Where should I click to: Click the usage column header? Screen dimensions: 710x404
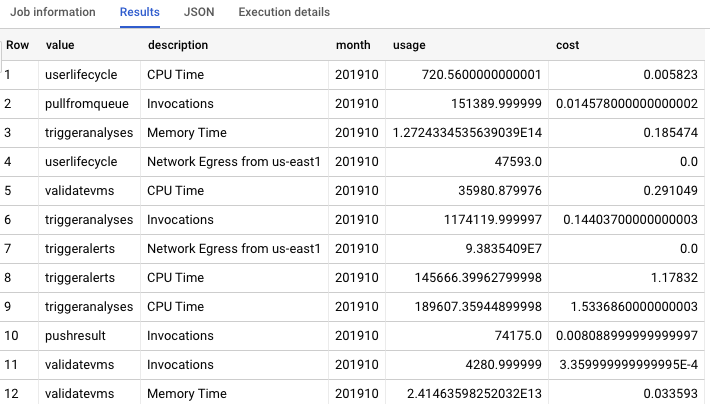pyautogui.click(x=409, y=45)
